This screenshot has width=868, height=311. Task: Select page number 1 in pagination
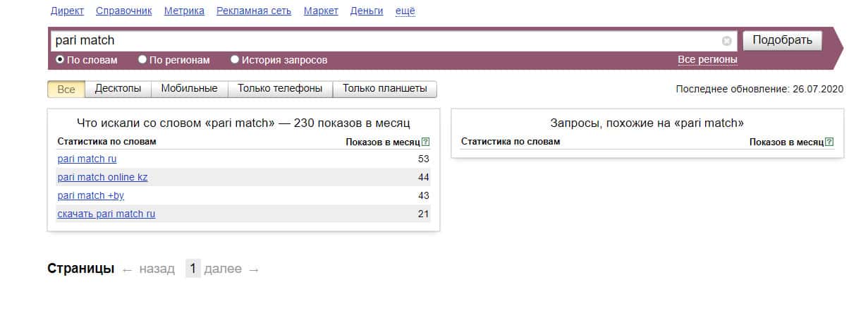coord(193,269)
